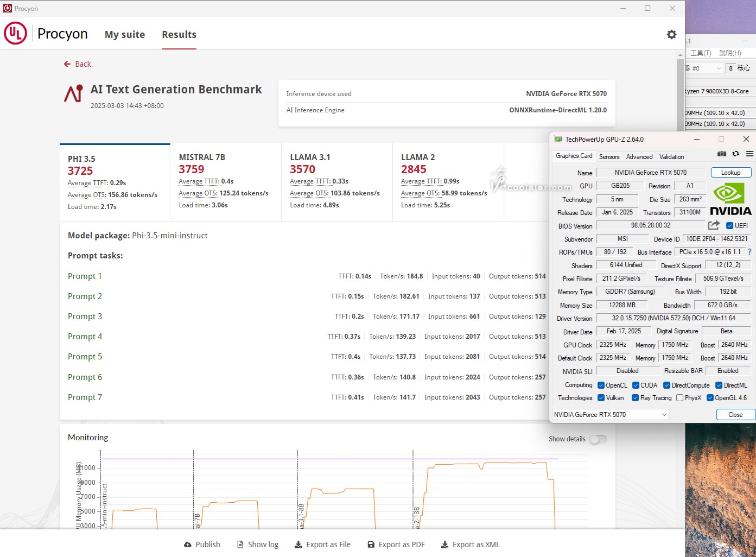Viewport: 756px width, 557px height.
Task: Click the Publish cloud icon
Action: point(188,545)
